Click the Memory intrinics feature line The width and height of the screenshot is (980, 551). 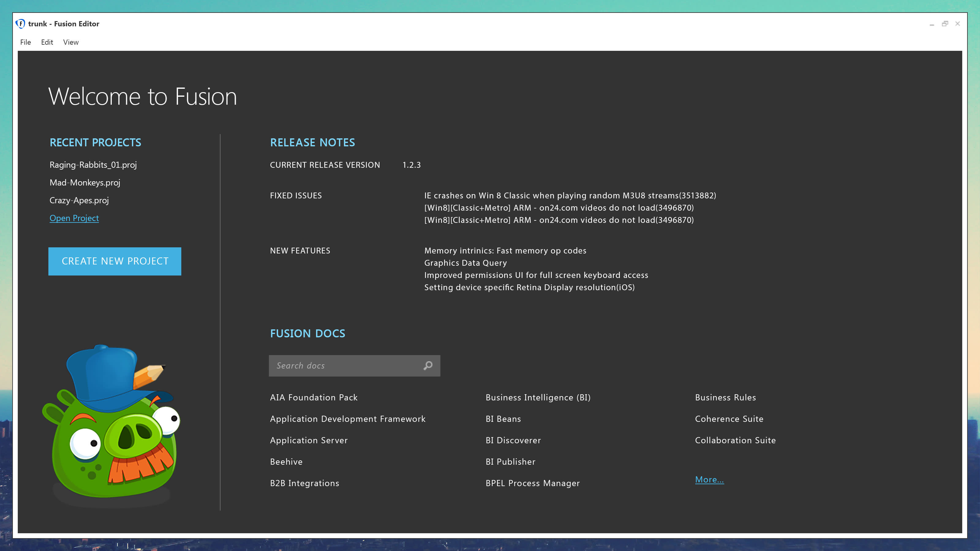tap(505, 251)
